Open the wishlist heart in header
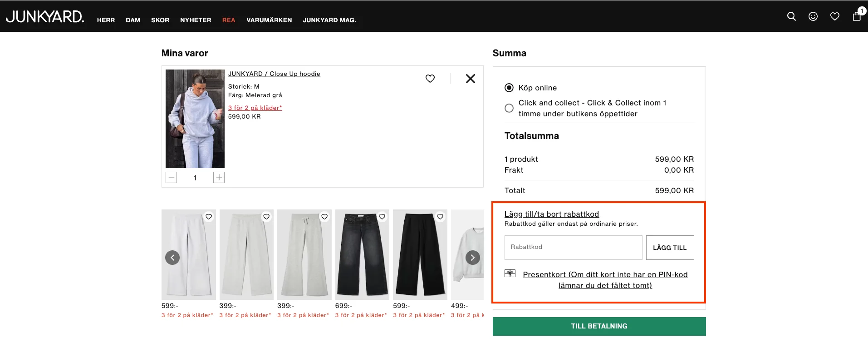This screenshot has height=363, width=868. (835, 16)
